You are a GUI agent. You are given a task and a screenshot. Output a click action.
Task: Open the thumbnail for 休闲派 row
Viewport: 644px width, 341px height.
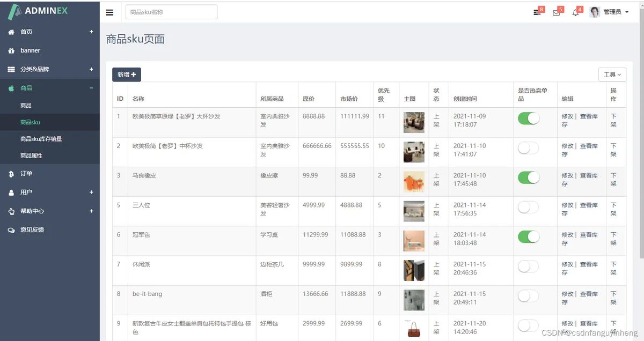point(414,271)
